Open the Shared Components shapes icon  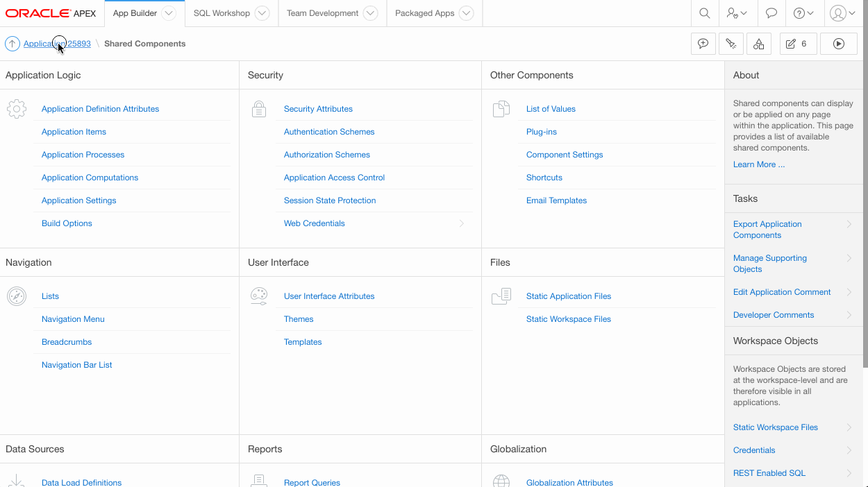point(758,44)
